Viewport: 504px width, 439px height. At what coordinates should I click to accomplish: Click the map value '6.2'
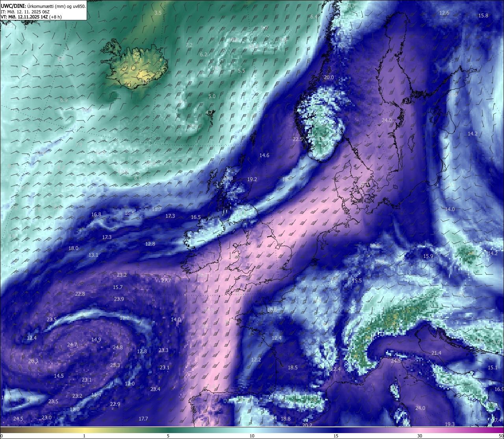click(x=204, y=55)
